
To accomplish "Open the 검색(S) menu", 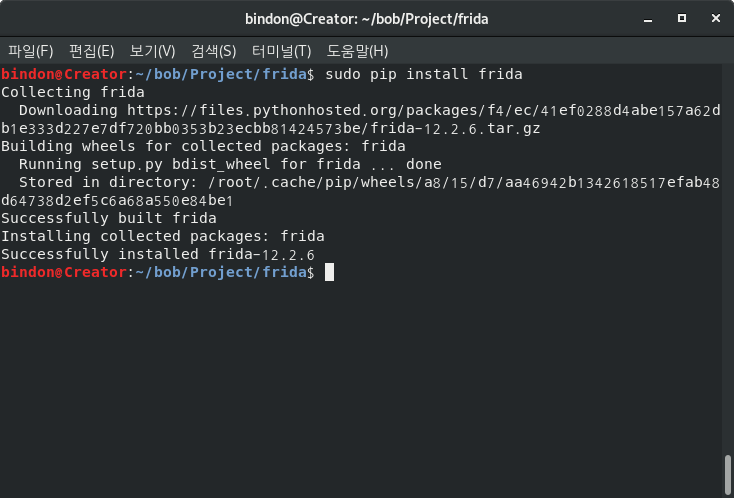I will pyautogui.click(x=214, y=51).
